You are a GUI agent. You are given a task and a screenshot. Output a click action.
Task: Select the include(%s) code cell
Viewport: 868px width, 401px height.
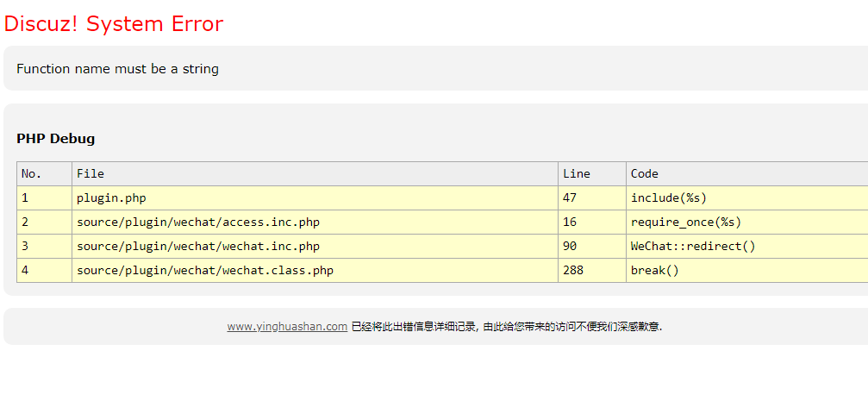[x=747, y=197]
